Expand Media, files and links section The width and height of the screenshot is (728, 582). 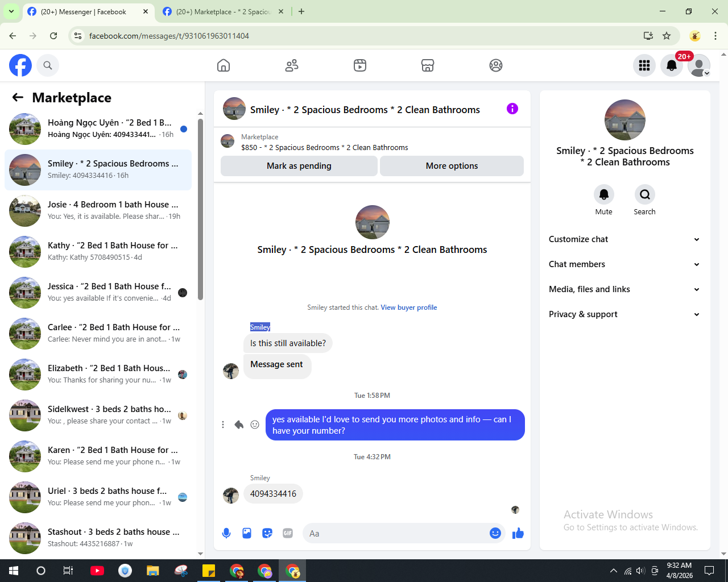tap(624, 289)
